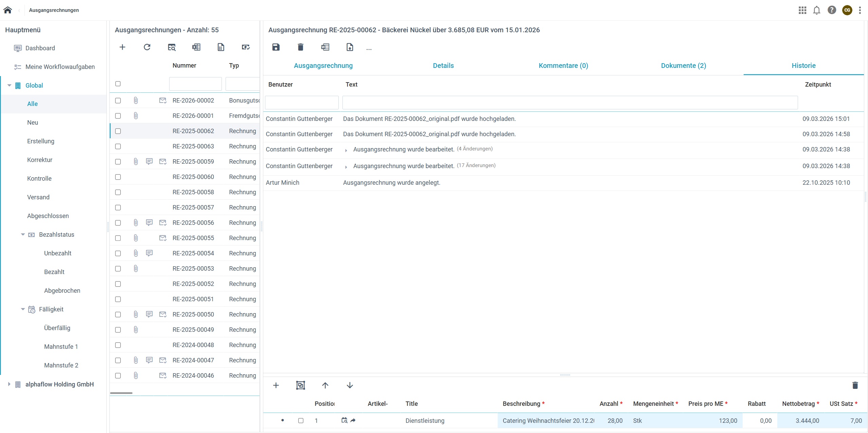Click trash icon in invoice toolbar
The width and height of the screenshot is (868, 433).
coord(300,47)
